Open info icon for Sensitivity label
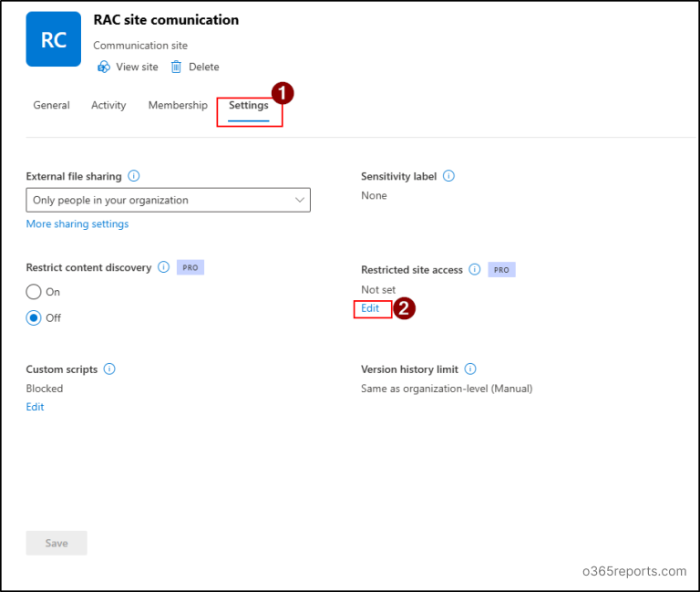700x592 pixels. click(448, 176)
